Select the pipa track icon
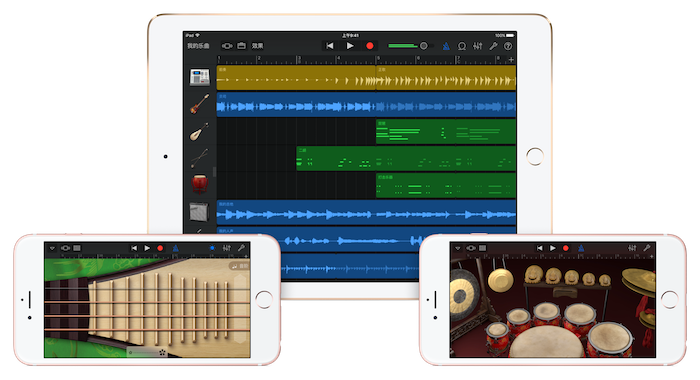The image size is (700, 380). pyautogui.click(x=200, y=131)
